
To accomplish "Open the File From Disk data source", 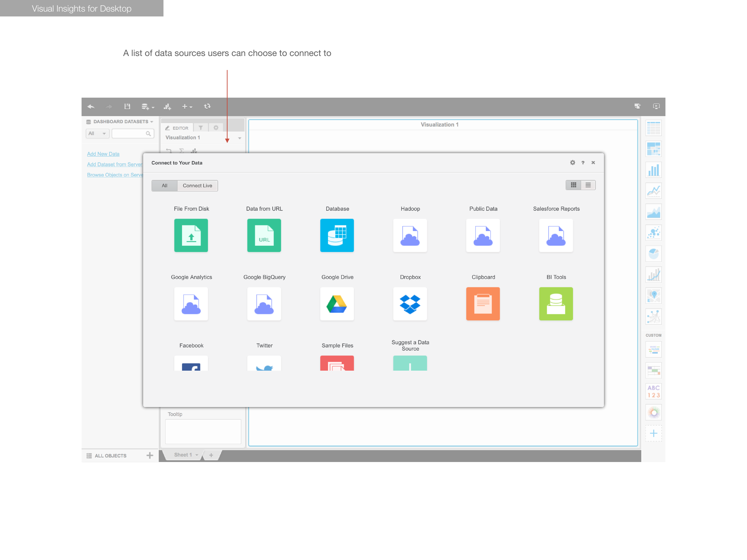I will (191, 235).
